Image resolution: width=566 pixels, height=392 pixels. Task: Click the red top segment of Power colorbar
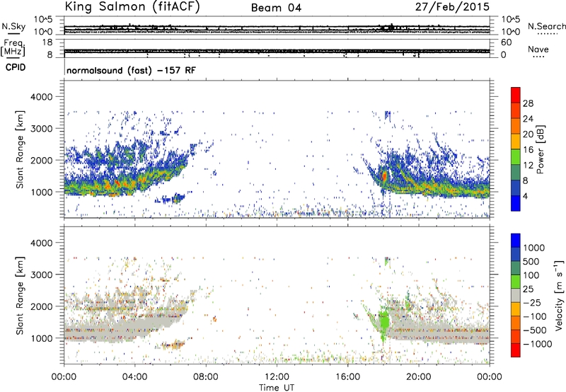click(x=516, y=96)
